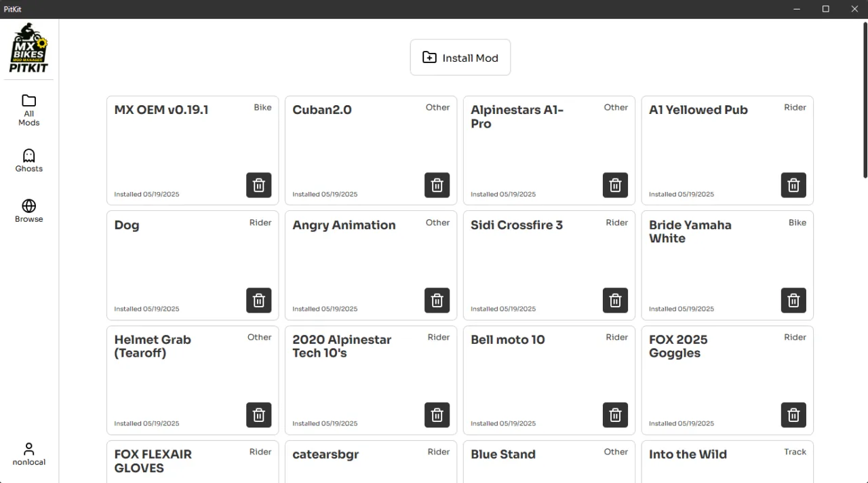Remove the Alpinestars A1-Pro mod

point(615,185)
